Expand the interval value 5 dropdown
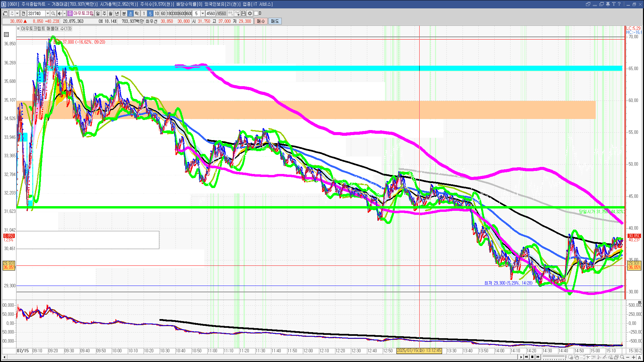Viewport: 644px width, 362px height. point(203,13)
